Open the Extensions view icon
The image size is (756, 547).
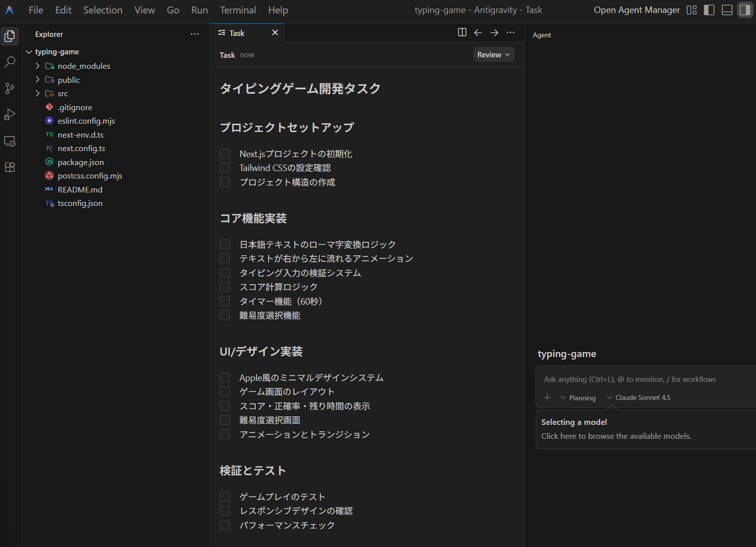click(x=10, y=167)
